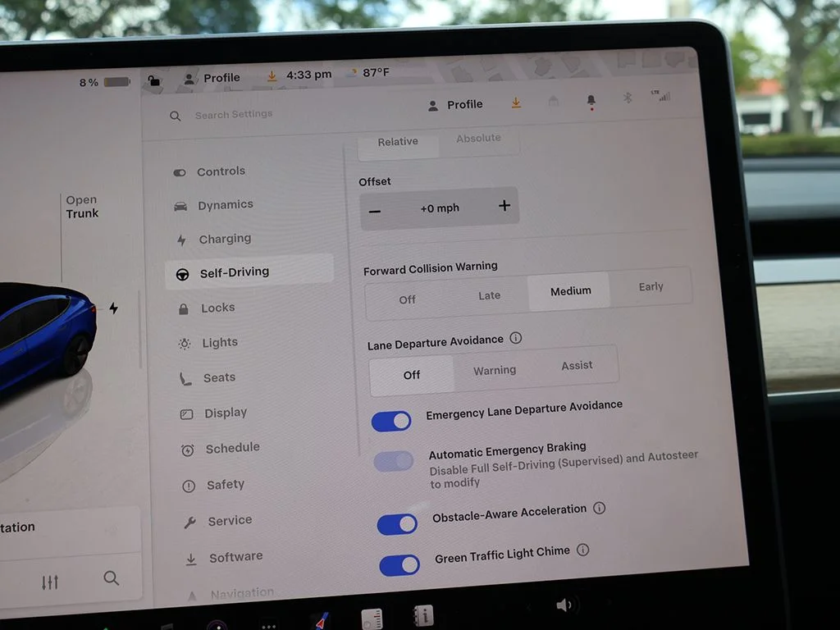Image resolution: width=840 pixels, height=630 pixels.
Task: Open Display settings
Action: pyautogui.click(x=214, y=413)
